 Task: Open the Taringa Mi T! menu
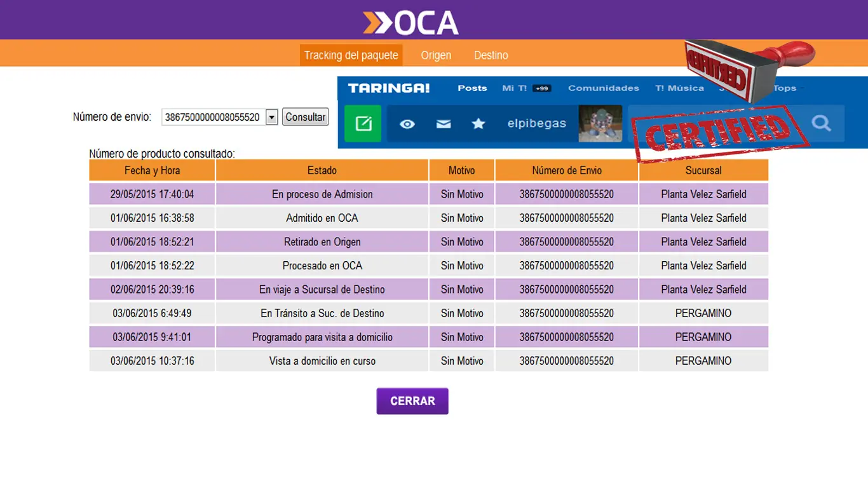(515, 88)
